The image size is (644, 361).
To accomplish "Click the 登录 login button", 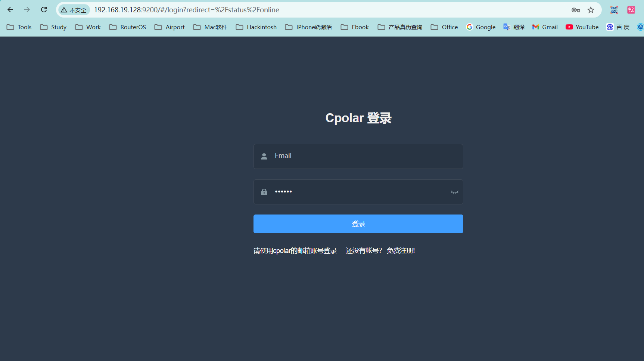I will pyautogui.click(x=358, y=224).
